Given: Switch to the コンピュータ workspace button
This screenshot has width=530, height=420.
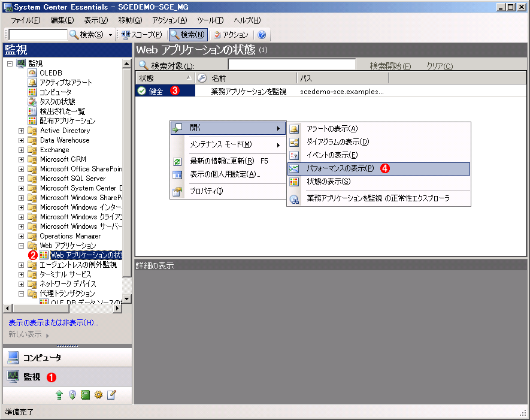Looking at the screenshot, I should (67, 358).
